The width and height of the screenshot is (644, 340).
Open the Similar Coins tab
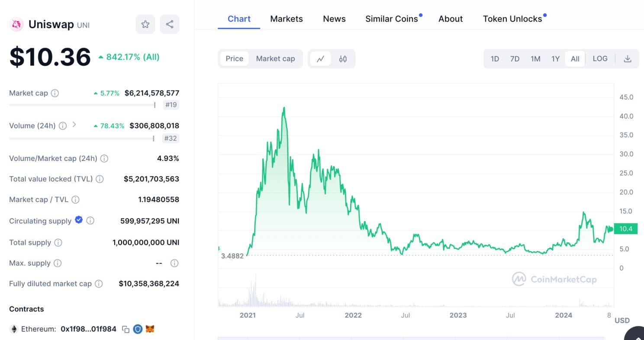point(392,19)
